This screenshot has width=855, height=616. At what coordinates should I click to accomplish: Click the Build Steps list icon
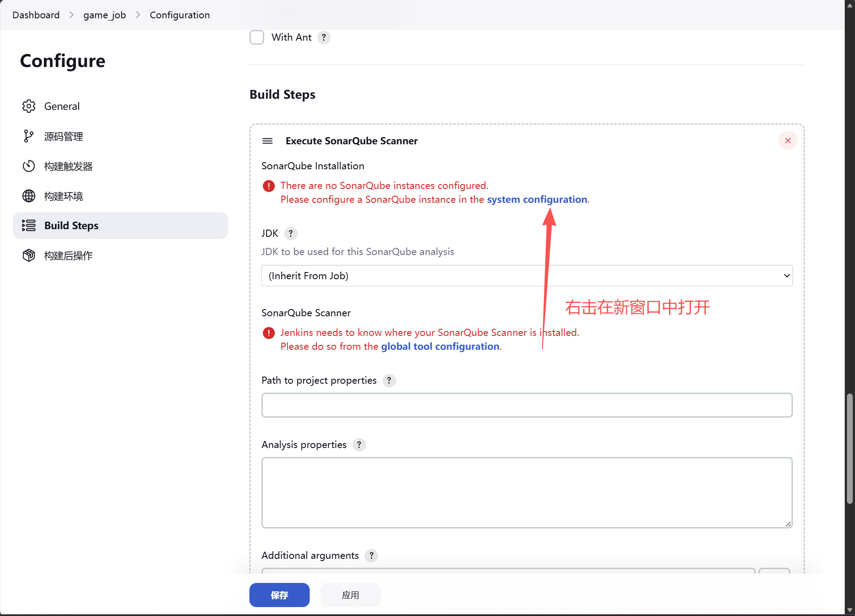click(x=29, y=226)
